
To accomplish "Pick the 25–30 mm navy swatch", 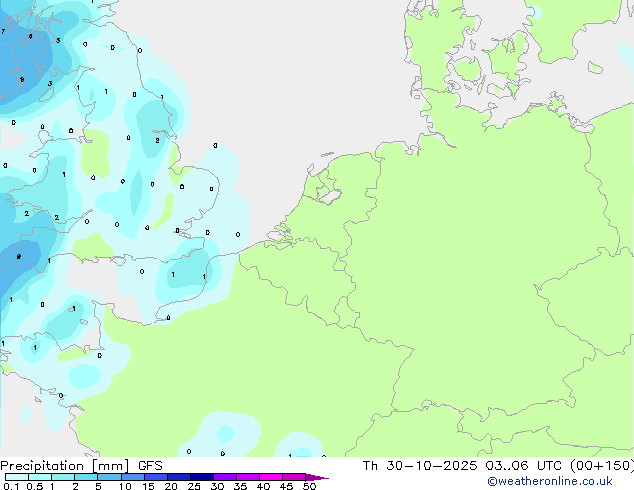I will click(x=201, y=477).
